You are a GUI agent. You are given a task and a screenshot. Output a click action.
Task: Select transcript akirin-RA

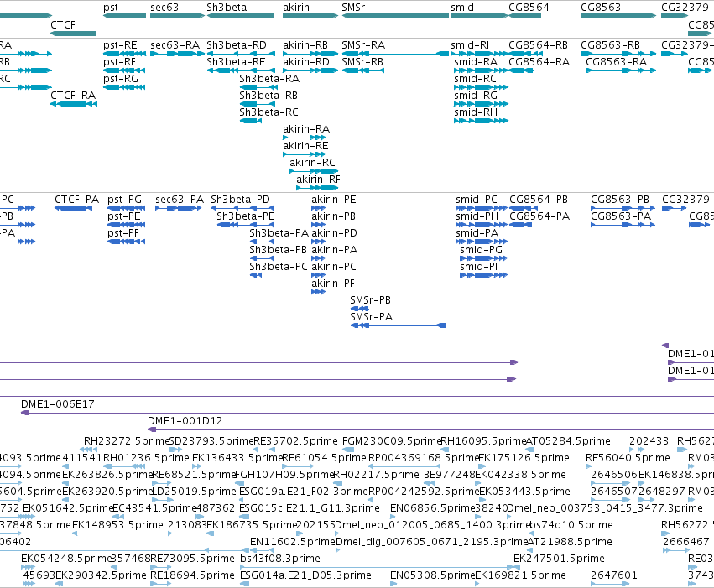[x=306, y=129]
